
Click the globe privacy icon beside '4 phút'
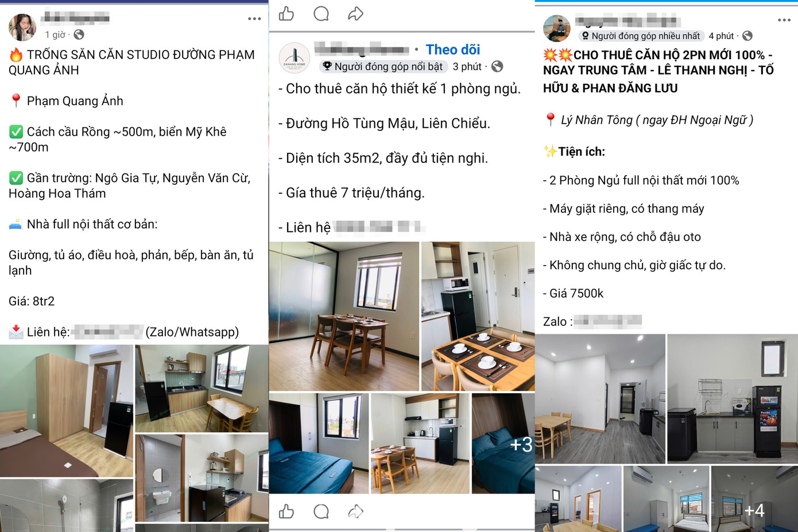coord(747,36)
